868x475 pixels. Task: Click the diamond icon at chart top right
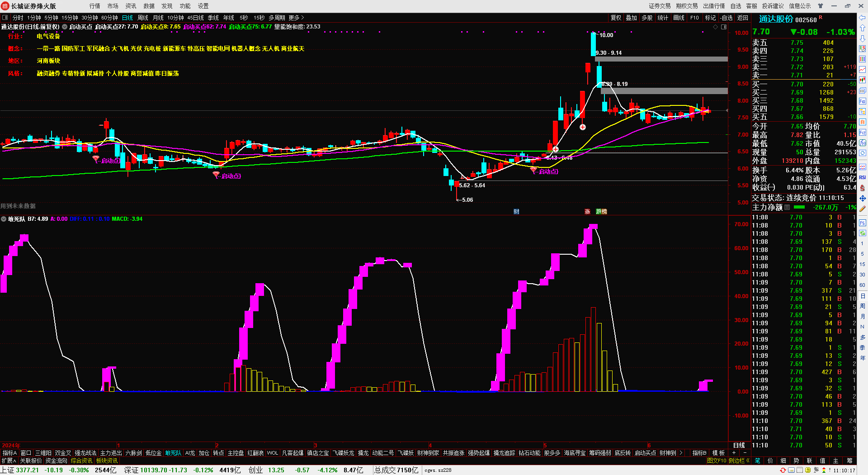pos(716,27)
